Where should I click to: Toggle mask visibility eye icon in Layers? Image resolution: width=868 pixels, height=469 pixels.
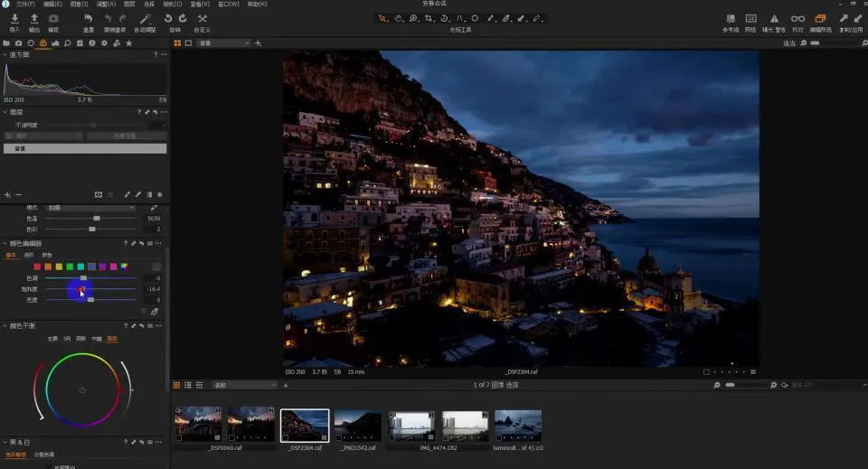(99, 194)
